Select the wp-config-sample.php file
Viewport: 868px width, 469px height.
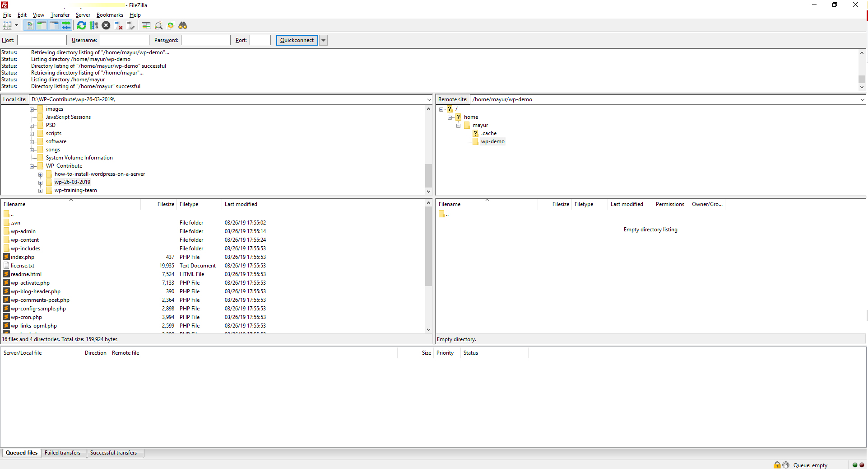(x=38, y=309)
